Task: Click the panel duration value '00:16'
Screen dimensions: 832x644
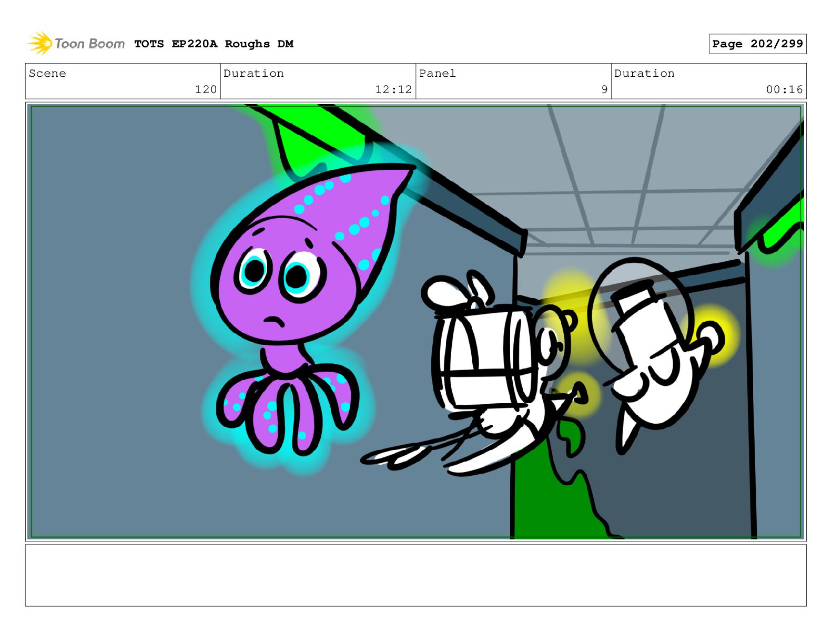Action: 784,90
